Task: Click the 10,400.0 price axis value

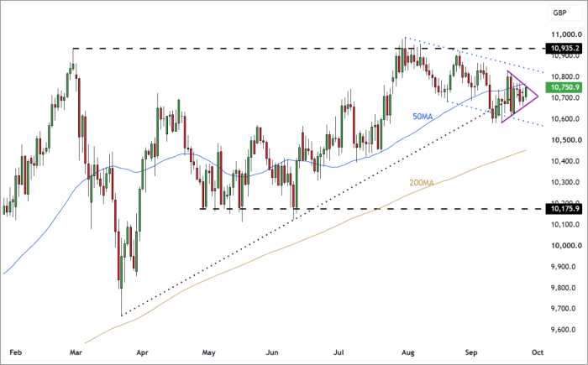Action: (x=566, y=161)
